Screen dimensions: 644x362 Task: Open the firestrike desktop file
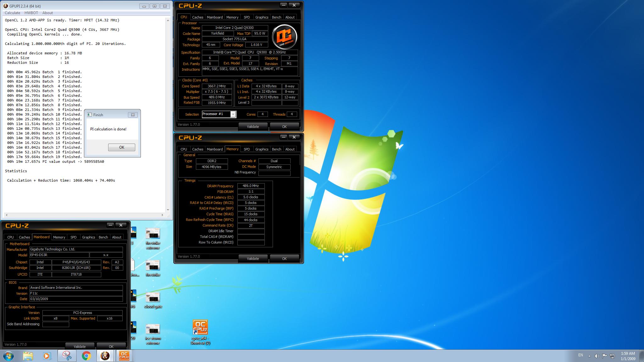coord(153,268)
